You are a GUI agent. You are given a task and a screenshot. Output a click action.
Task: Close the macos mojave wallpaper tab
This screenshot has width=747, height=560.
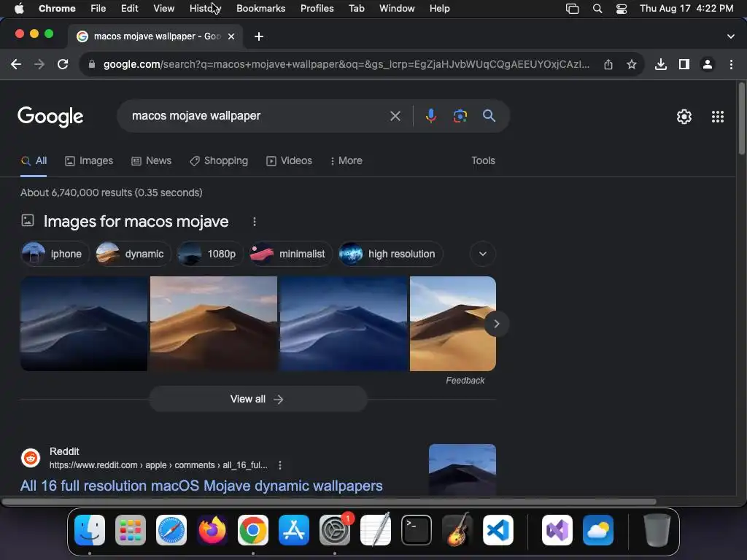tap(231, 36)
